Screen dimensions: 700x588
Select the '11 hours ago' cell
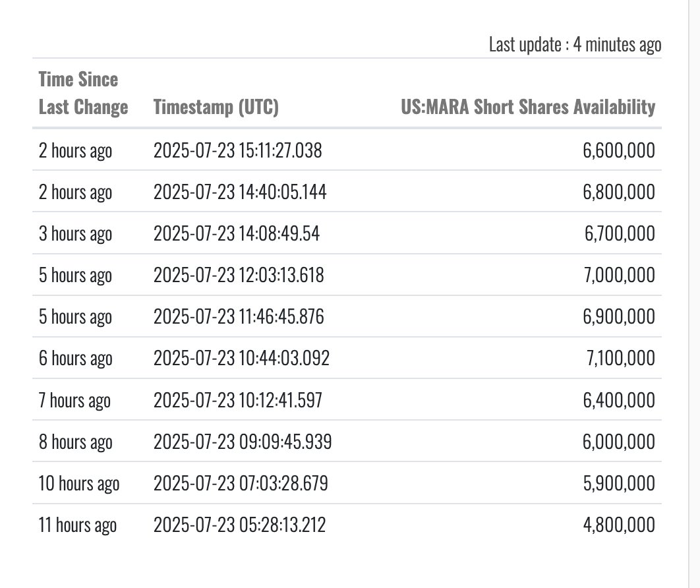coord(78,525)
